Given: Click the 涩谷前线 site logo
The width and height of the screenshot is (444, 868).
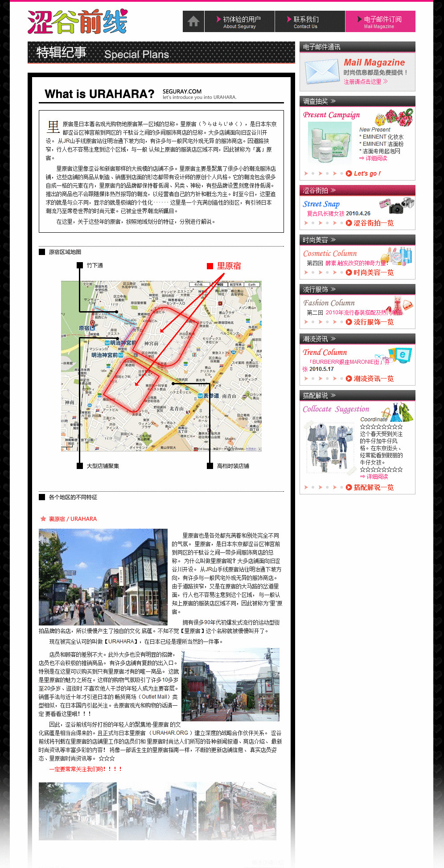Looking at the screenshot, I should point(78,22).
